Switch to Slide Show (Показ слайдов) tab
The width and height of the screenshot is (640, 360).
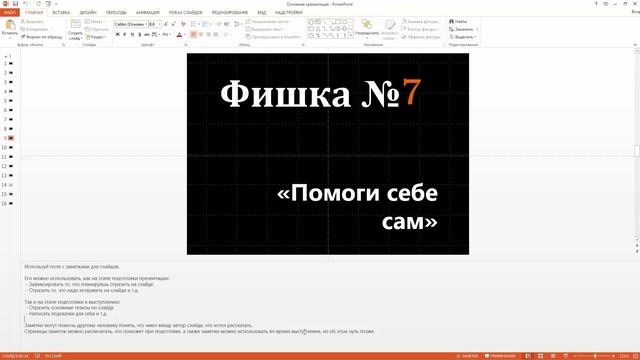point(185,13)
